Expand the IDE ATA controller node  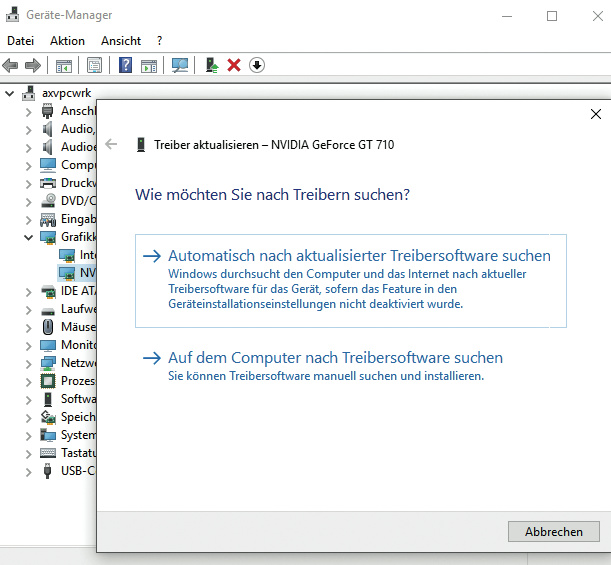pos(29,291)
